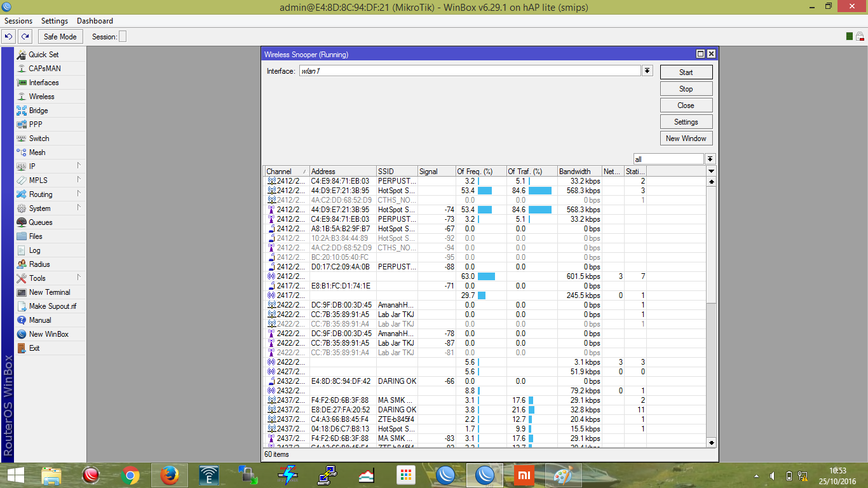
Task: Click the Close button below Stop
Action: (686, 105)
